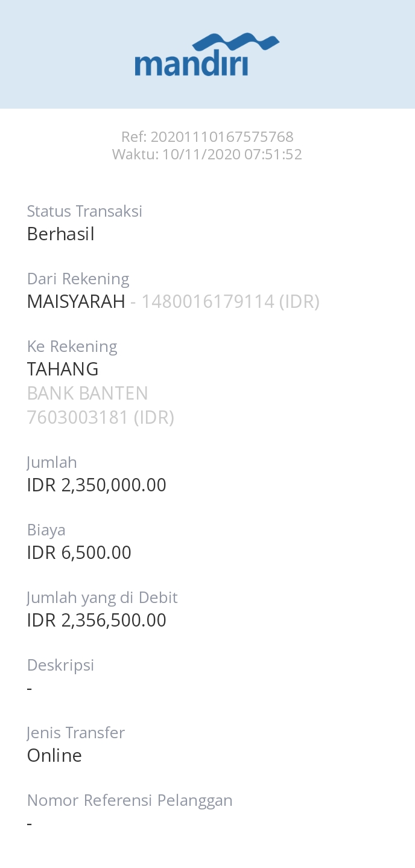This screenshot has width=415, height=868.
Task: Select the debited total IDR 2,356,500.00
Action: [x=97, y=621]
